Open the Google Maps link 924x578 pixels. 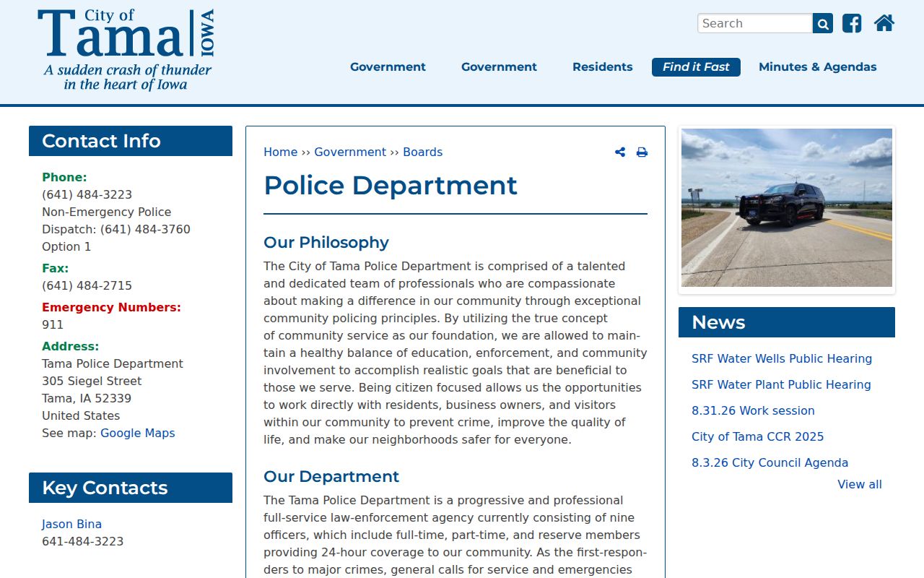137,433
